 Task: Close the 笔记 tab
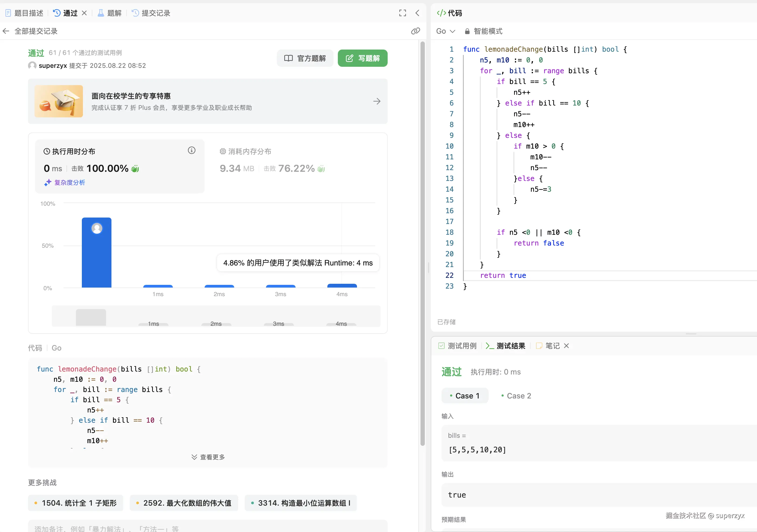[x=566, y=346]
